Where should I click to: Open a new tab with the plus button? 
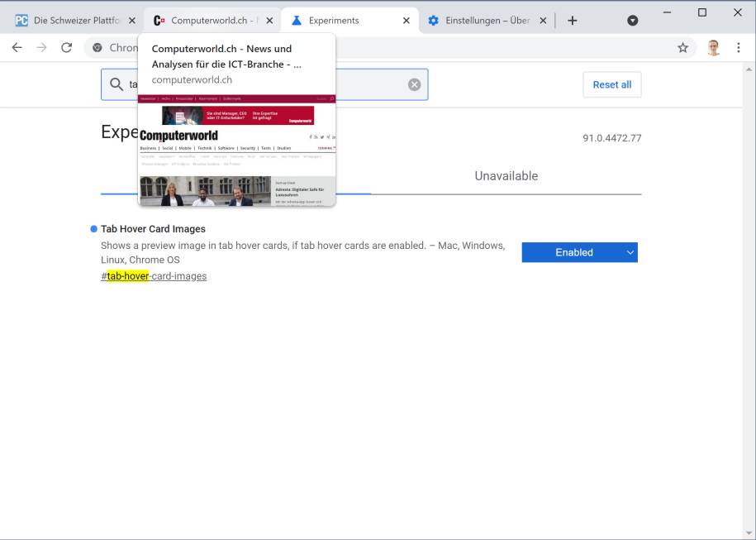tap(573, 20)
